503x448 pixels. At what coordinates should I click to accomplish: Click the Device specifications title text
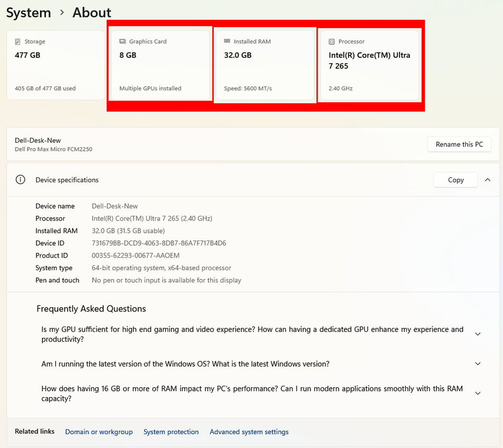(x=67, y=180)
